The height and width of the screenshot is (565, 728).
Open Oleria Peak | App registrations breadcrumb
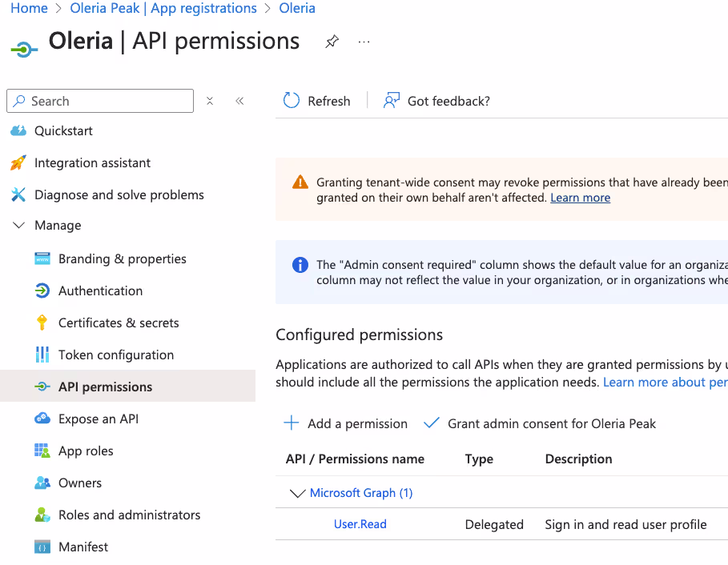pyautogui.click(x=163, y=8)
